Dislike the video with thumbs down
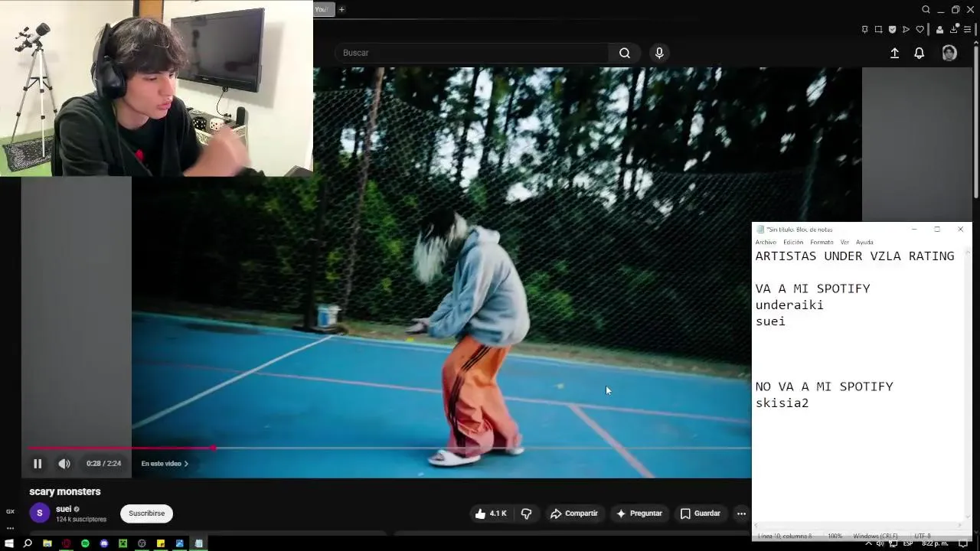 pos(526,514)
